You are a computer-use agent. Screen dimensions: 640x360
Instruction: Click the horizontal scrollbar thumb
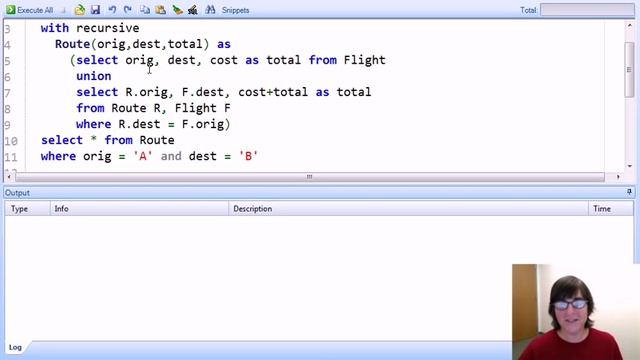(x=309, y=177)
